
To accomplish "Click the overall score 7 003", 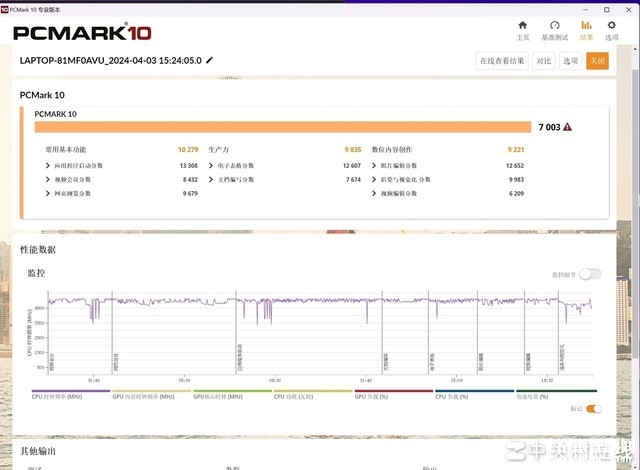I will coord(549,127).
